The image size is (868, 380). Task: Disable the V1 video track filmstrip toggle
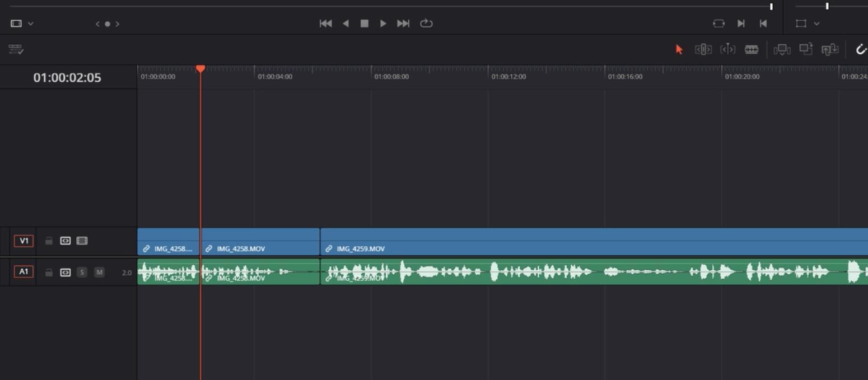tap(82, 241)
